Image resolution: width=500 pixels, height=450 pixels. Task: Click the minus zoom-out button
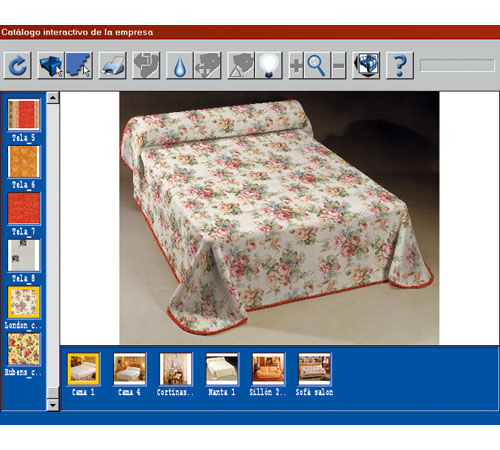338,65
